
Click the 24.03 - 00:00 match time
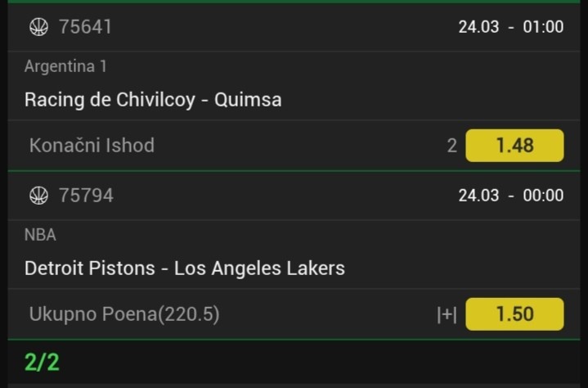coord(510,196)
